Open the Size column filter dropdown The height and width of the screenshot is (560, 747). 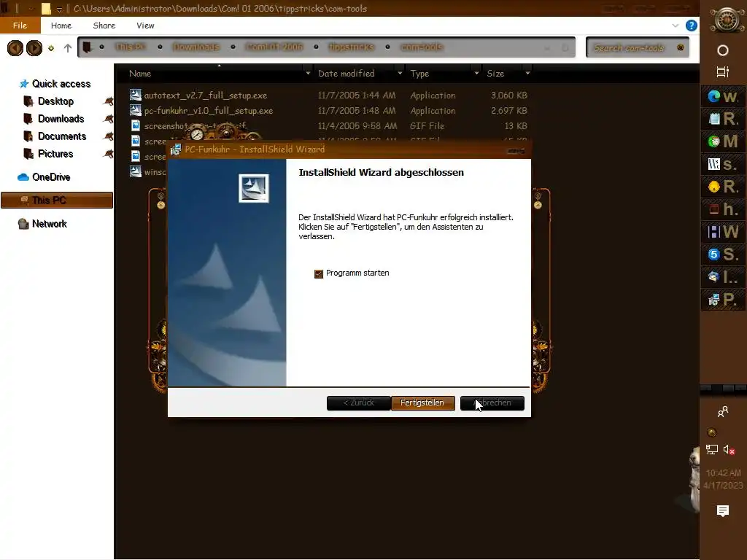527,74
